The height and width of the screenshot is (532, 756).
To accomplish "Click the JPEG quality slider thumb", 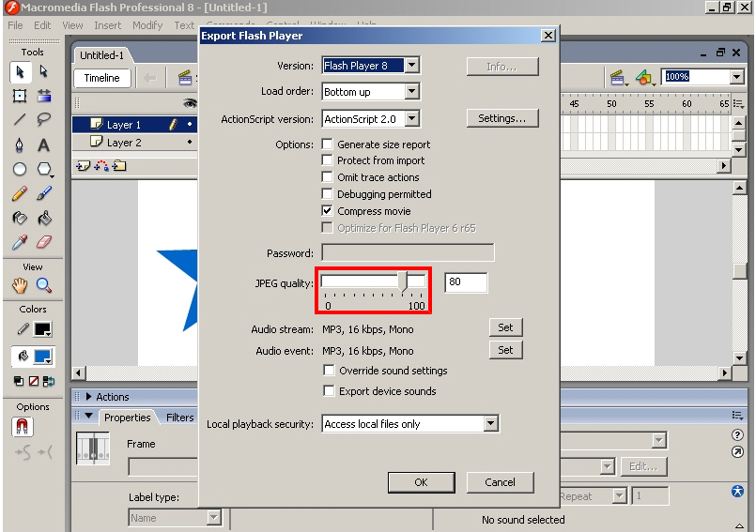I will (403, 281).
